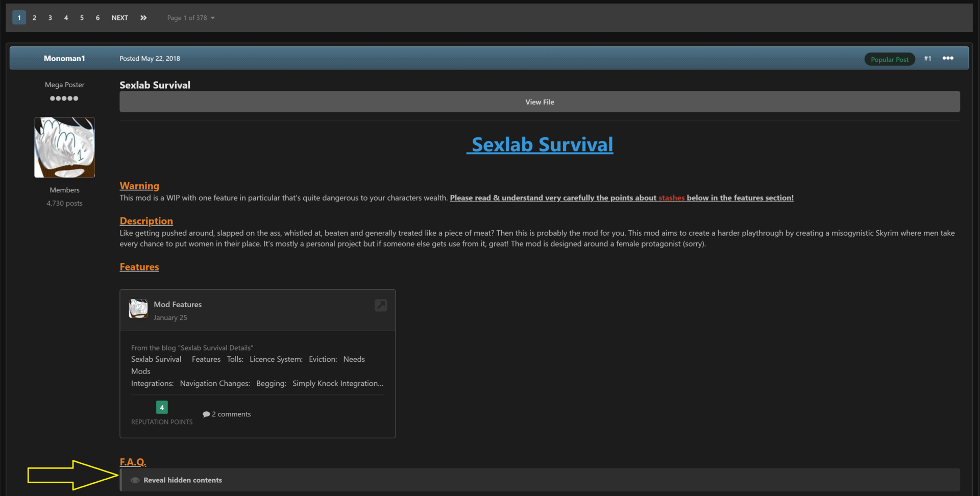The image size is (980, 496).
Task: Open the post options ellipsis menu
Action: [948, 58]
